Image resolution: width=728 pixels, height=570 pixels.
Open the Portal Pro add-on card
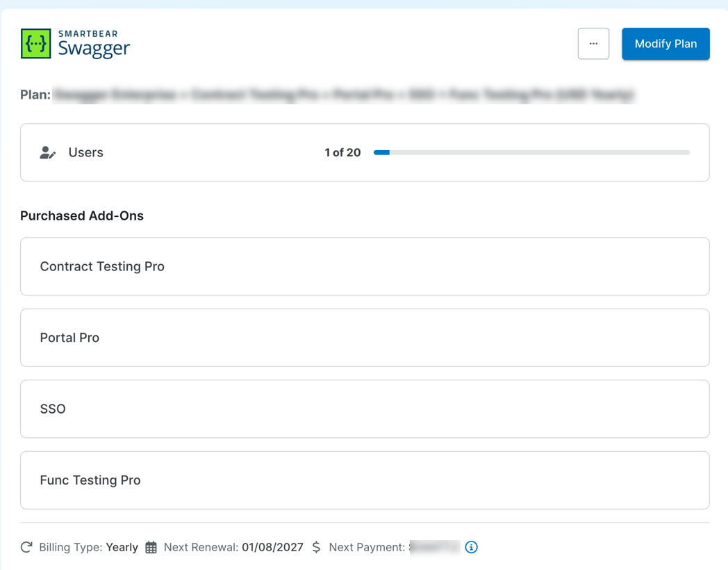365,338
